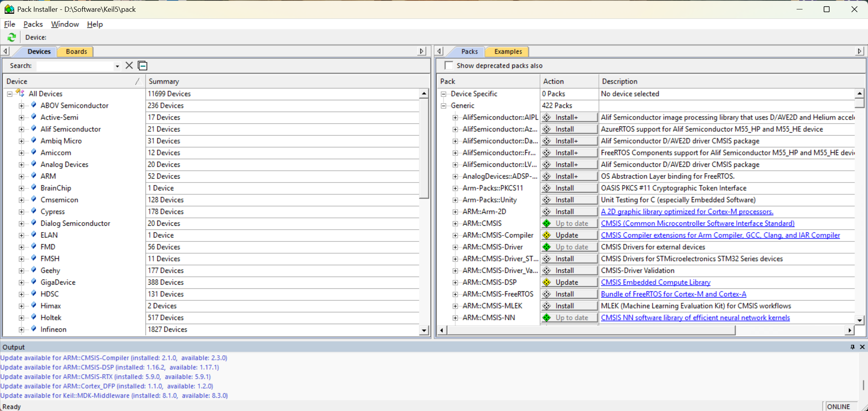Open the Window menu
Screen dimensions: 868x411
tap(65, 24)
